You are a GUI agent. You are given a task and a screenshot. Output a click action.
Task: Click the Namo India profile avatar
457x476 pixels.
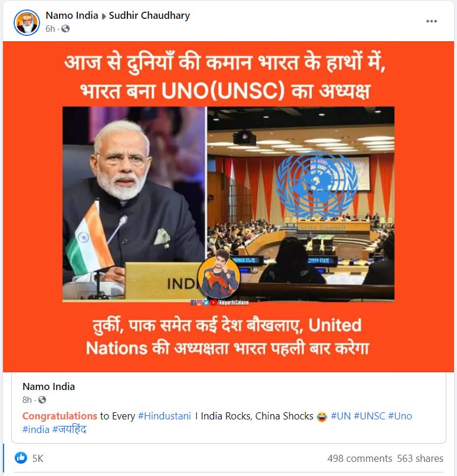[27, 22]
